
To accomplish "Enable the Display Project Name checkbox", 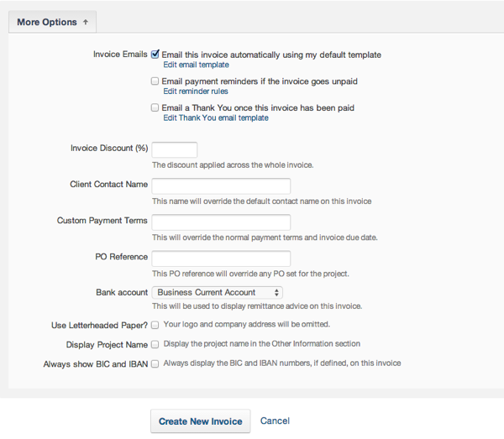I will click(155, 344).
